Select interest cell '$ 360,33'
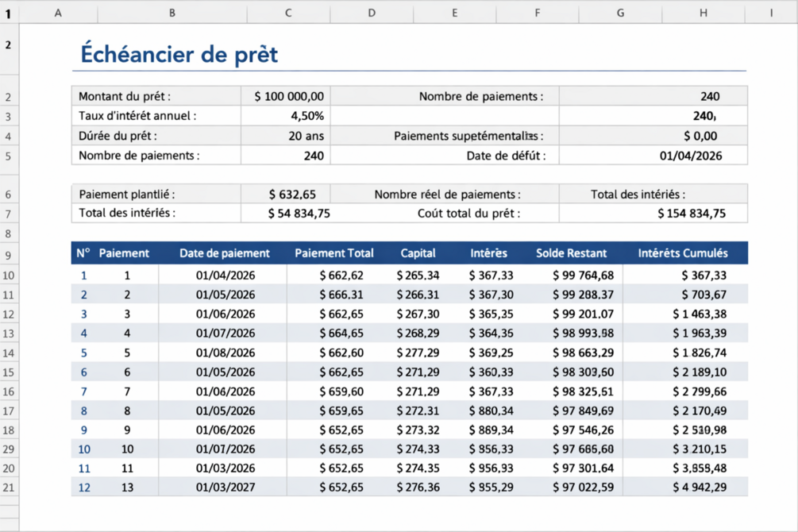798x532 pixels. coord(492,372)
